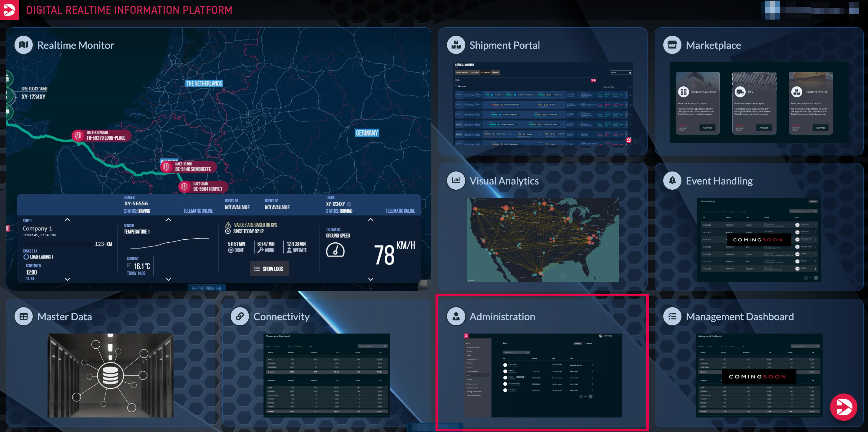Click the Show Logs button

pos(269,269)
